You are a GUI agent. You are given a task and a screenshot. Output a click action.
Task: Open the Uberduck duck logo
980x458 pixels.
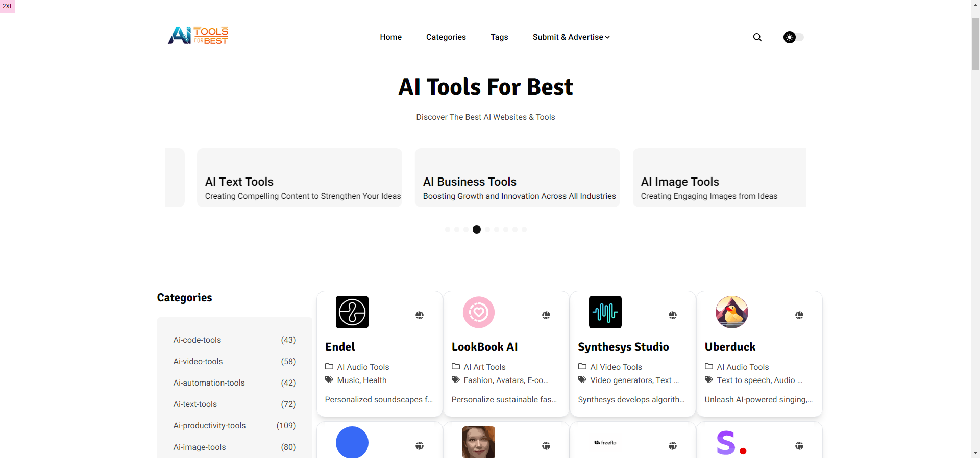coord(732,312)
